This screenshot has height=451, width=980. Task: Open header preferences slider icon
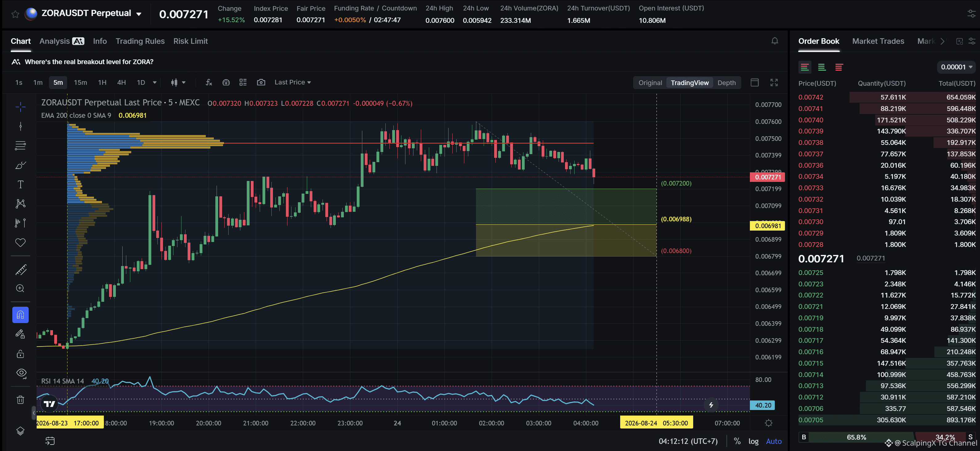click(x=971, y=14)
